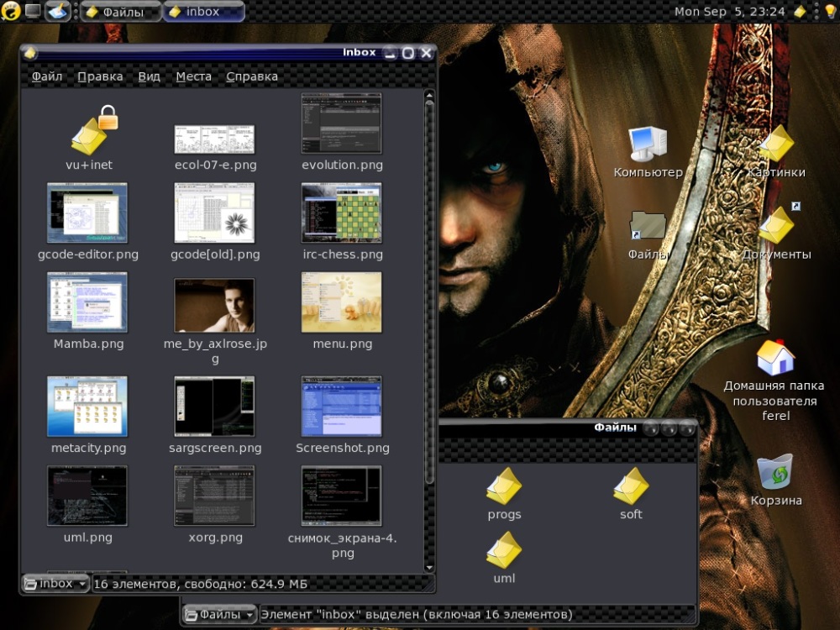Open the Компьютер desktop icon

point(648,144)
